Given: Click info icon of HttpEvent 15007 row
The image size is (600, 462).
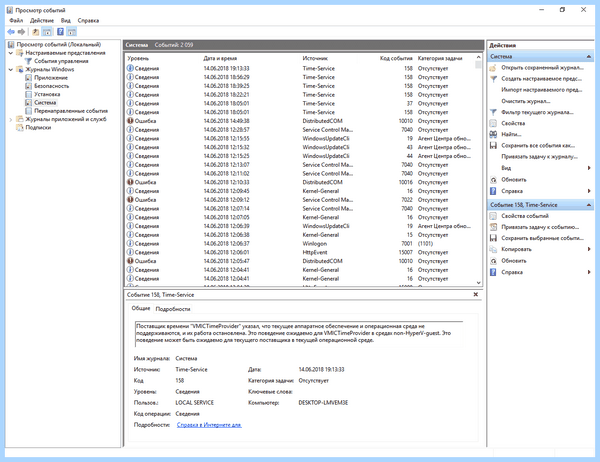Looking at the screenshot, I should click(x=130, y=252).
